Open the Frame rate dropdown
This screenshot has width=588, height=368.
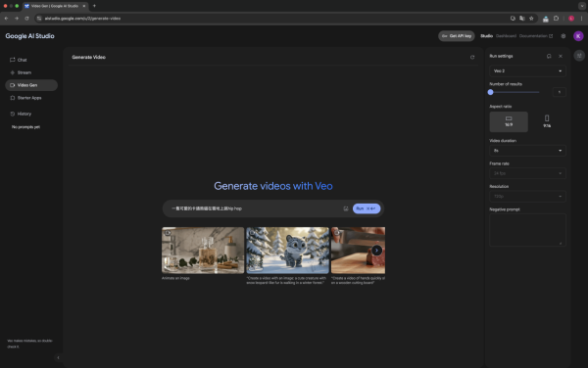(x=527, y=173)
